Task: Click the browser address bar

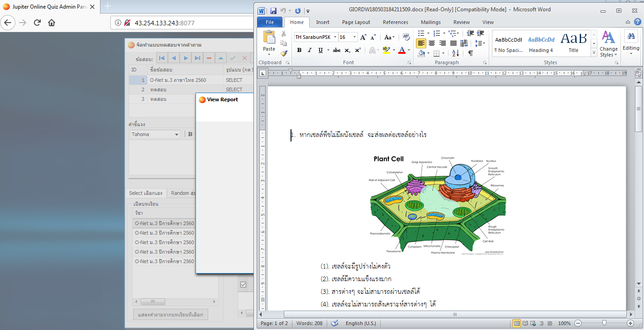Action: pos(182,23)
